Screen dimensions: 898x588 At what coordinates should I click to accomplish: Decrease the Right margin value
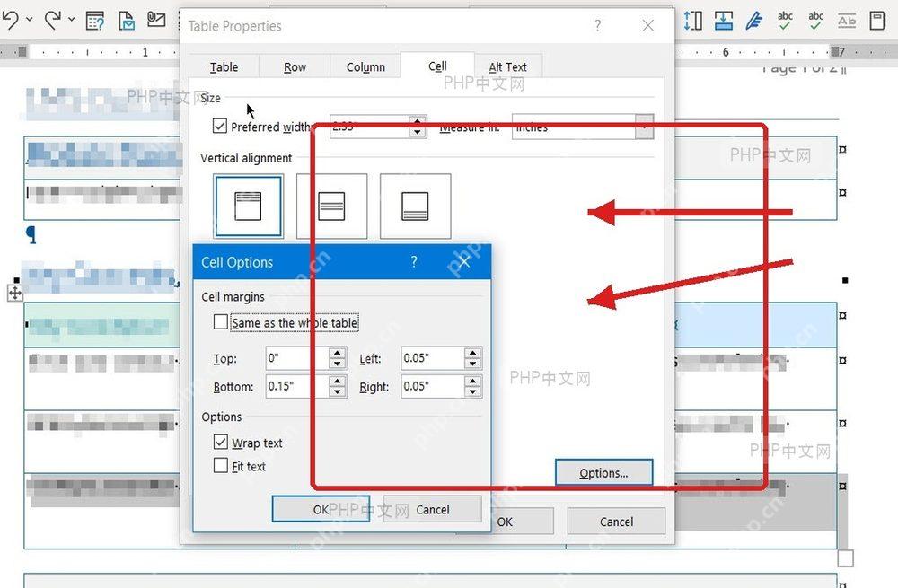point(472,391)
